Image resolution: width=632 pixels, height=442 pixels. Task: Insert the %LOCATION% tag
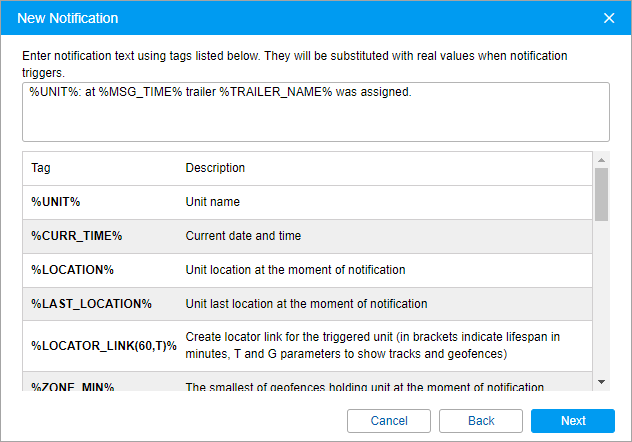click(x=73, y=270)
